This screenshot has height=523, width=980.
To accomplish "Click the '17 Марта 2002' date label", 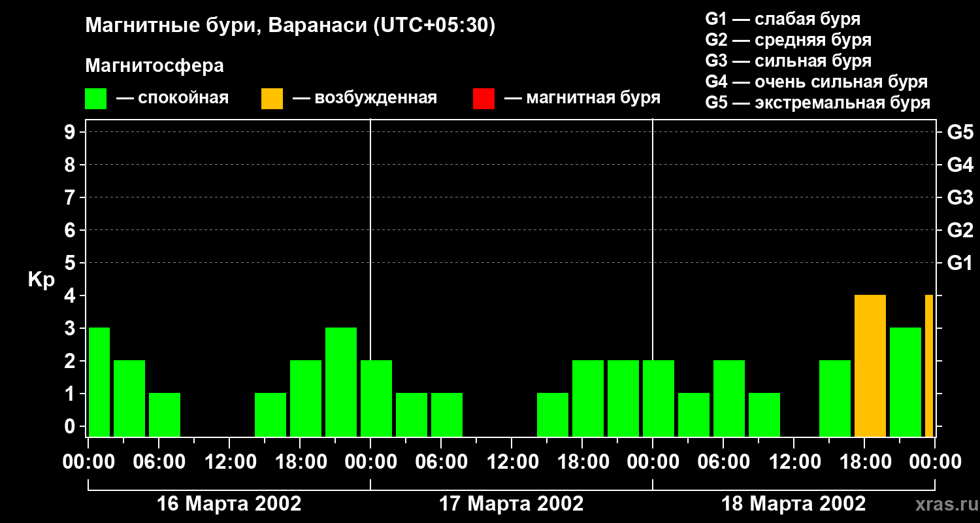I will [512, 504].
